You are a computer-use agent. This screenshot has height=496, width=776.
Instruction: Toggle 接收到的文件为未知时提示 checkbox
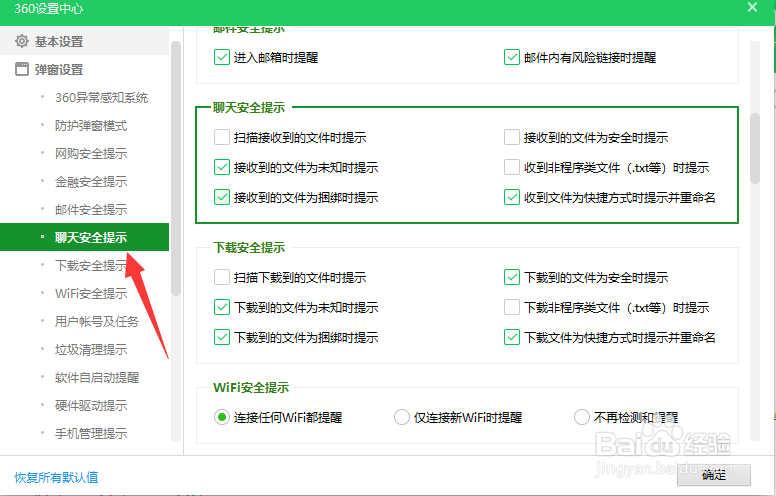222,167
